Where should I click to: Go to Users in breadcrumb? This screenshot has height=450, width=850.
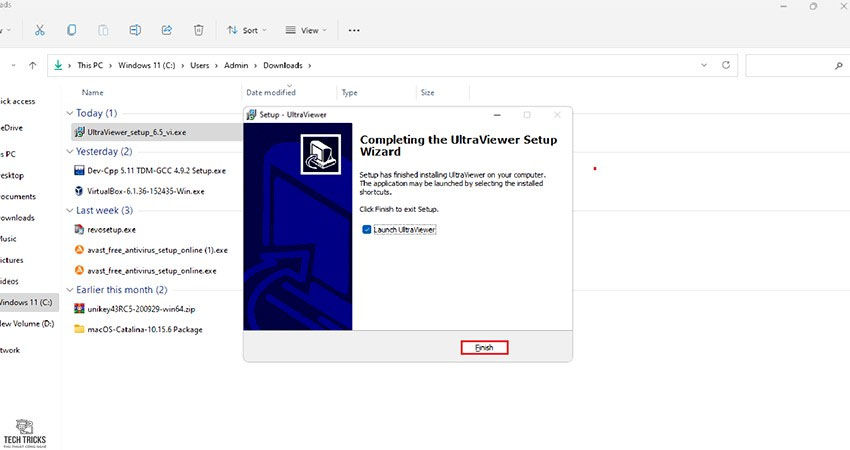pyautogui.click(x=199, y=65)
